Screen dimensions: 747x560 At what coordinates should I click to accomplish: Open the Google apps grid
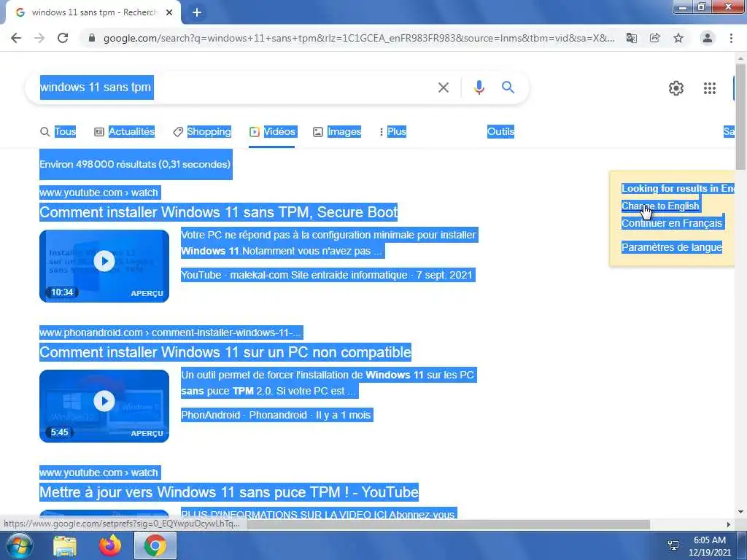pos(709,88)
